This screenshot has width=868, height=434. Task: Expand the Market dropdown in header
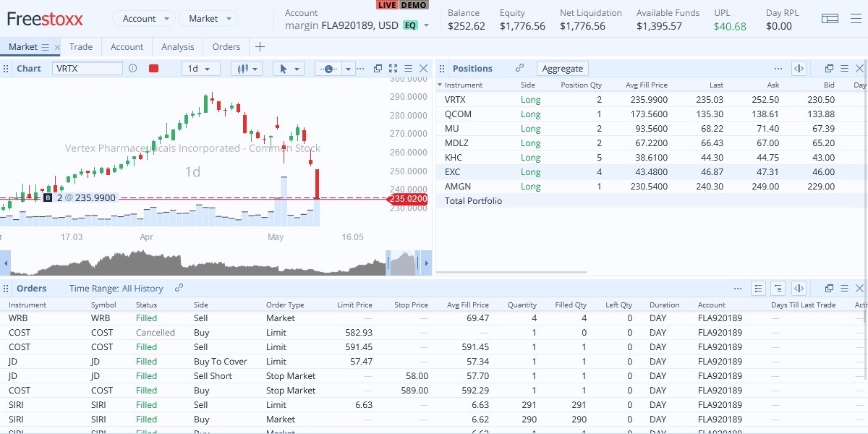point(208,19)
